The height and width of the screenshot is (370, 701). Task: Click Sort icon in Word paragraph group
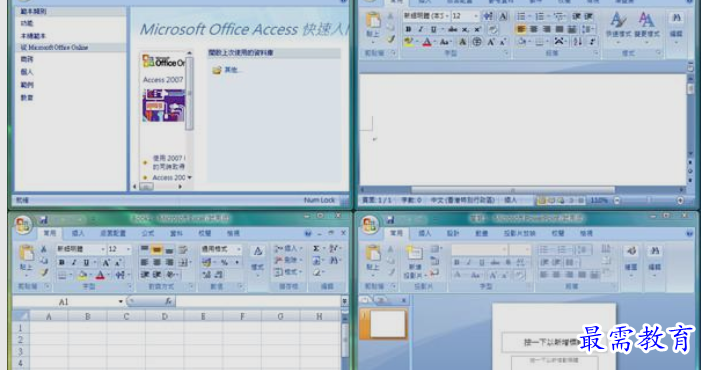(578, 42)
